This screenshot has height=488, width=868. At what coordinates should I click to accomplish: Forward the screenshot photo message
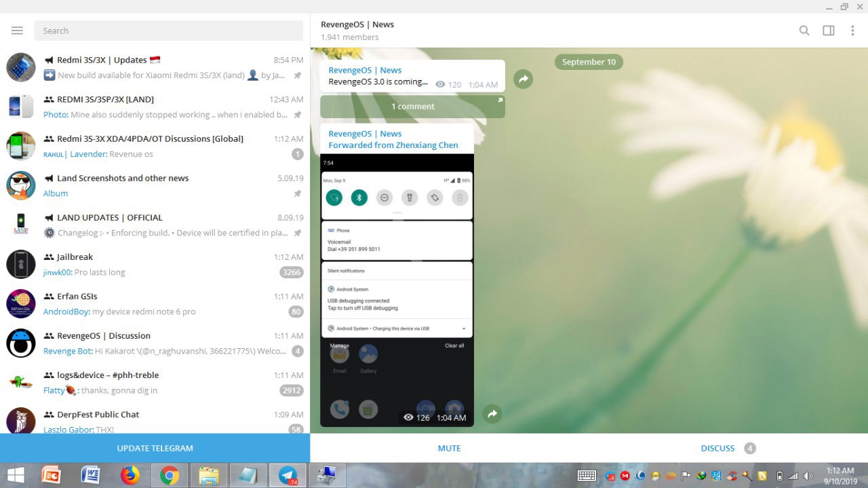click(492, 413)
